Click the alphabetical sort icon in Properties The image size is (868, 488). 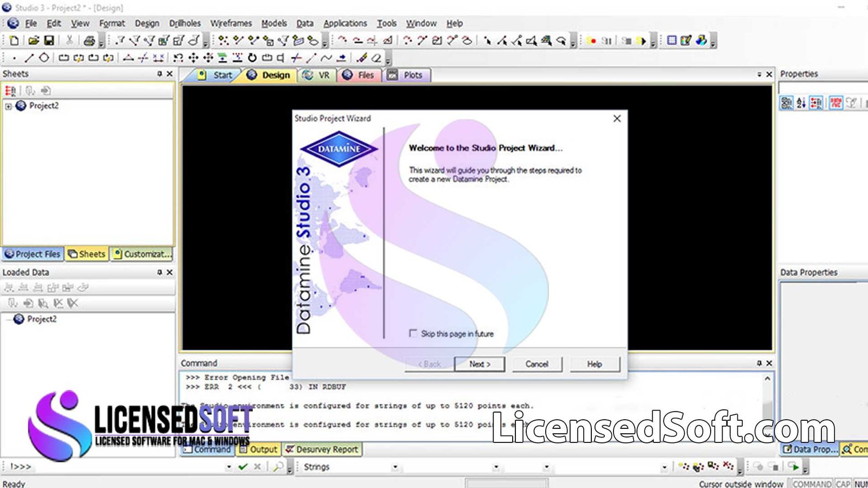(801, 102)
